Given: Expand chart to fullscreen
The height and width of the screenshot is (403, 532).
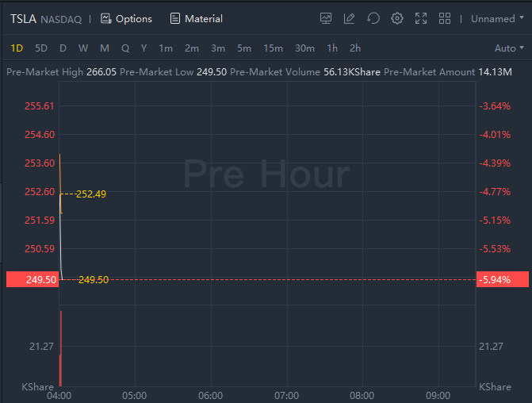Looking at the screenshot, I should point(421,18).
